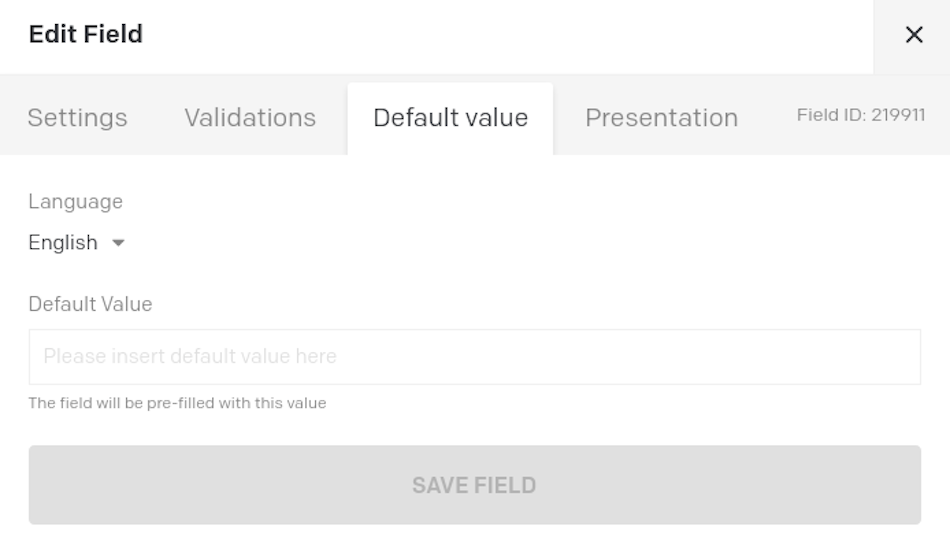Select the Default value tab
Viewport: 950px width, 552px height.
(450, 118)
